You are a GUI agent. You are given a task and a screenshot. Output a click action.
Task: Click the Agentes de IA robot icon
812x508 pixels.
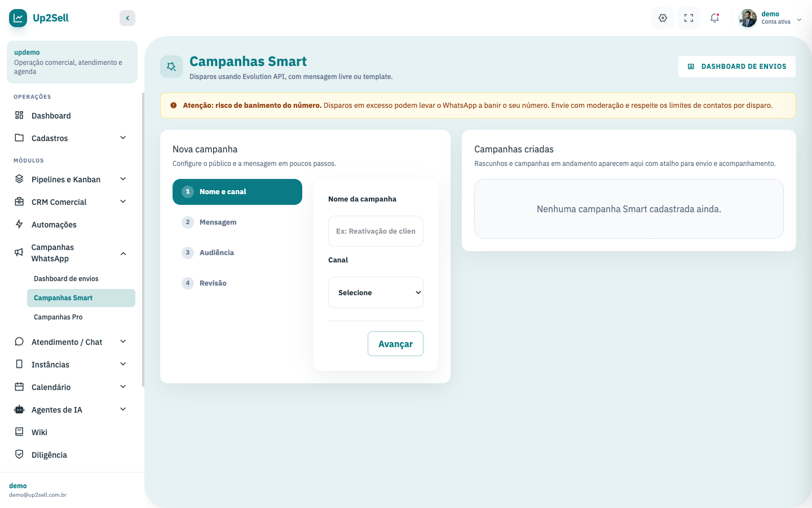pos(19,409)
